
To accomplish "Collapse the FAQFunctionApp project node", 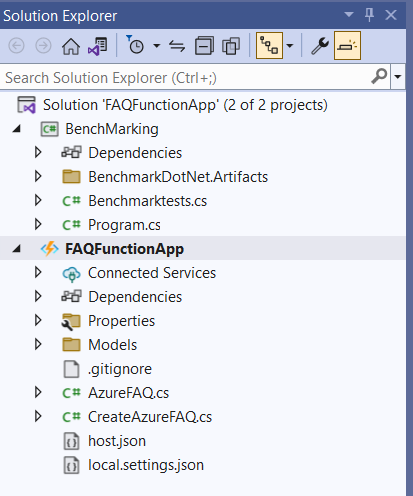I will click(16, 249).
